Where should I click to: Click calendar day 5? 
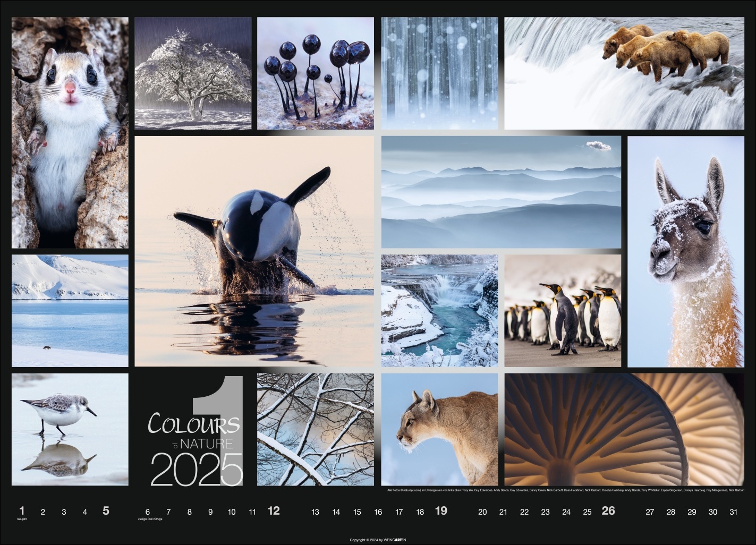(x=106, y=511)
